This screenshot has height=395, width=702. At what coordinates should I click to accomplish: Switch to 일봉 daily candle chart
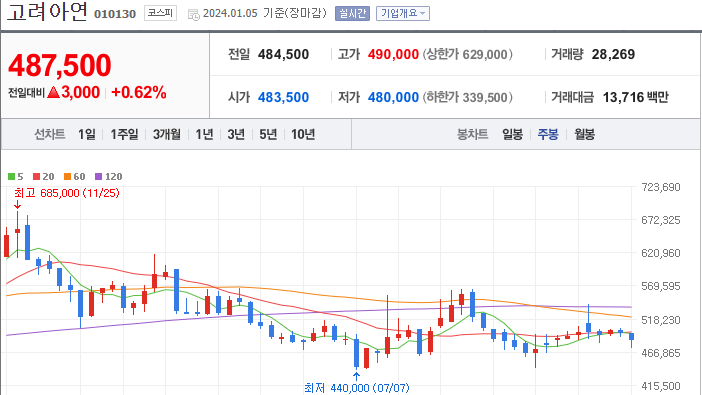(512, 134)
